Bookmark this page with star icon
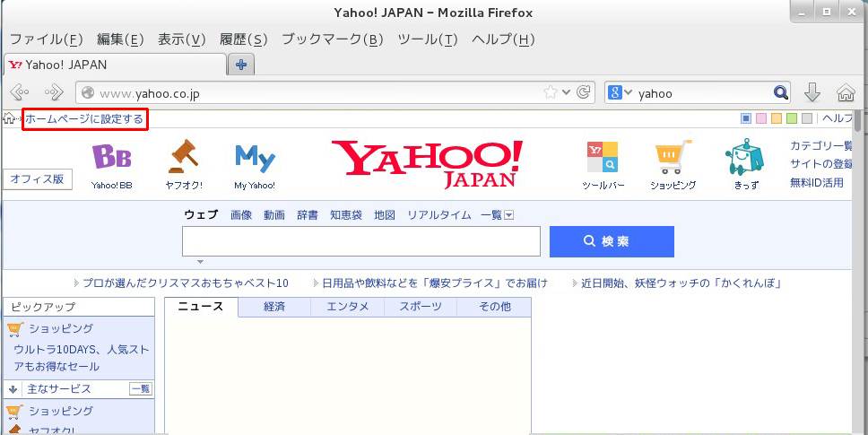Viewport: 868px width, 435px height. [551, 92]
